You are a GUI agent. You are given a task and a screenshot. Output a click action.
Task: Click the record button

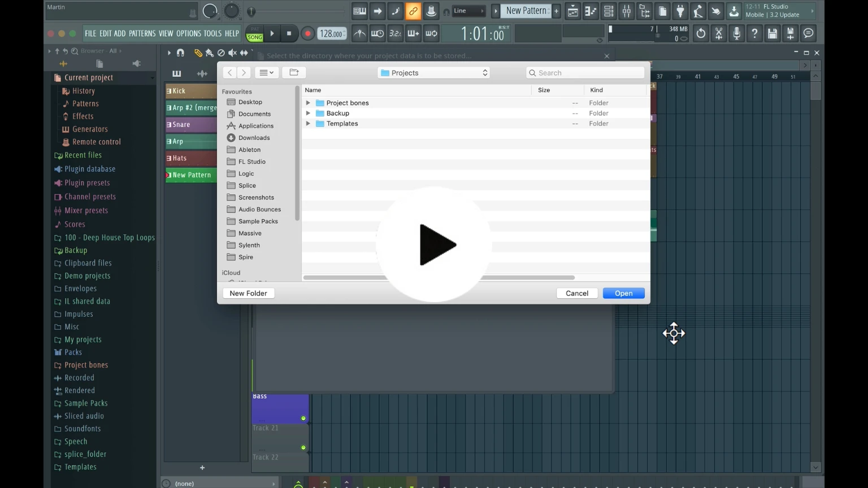[307, 33]
